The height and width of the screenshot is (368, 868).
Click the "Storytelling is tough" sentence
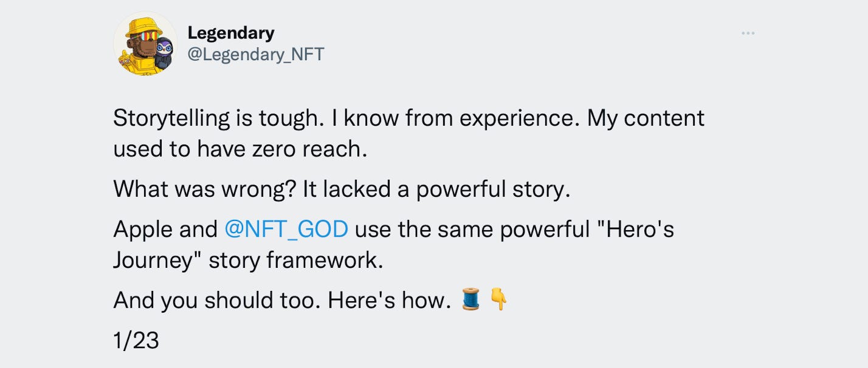coord(215,118)
